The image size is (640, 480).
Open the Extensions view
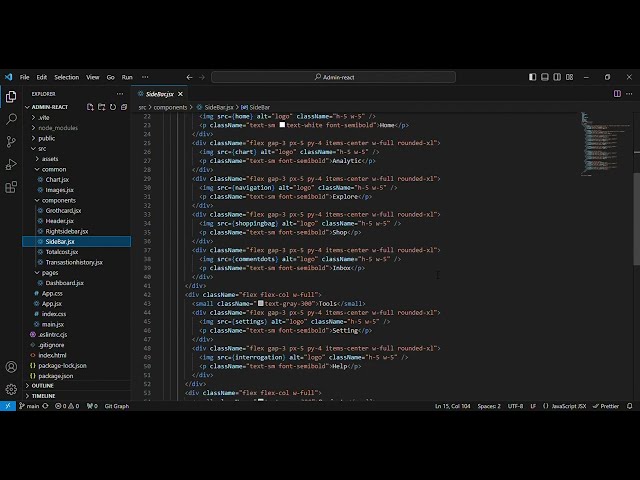click(x=11, y=187)
